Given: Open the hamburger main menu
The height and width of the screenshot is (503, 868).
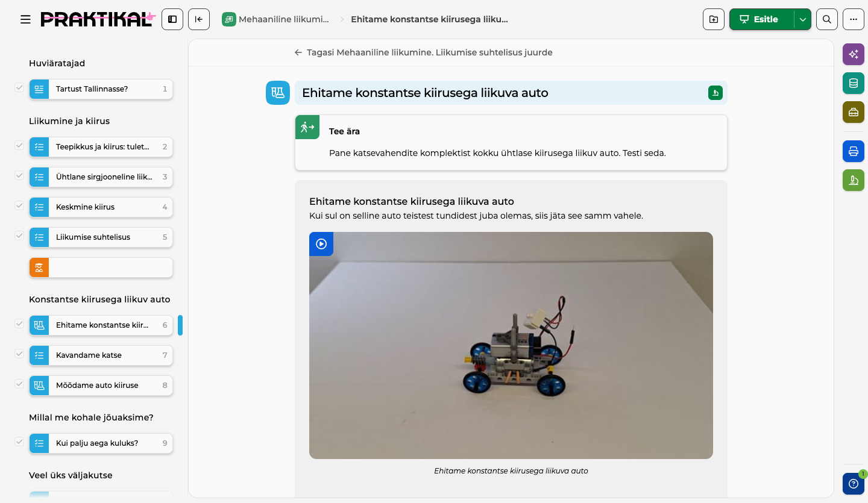Looking at the screenshot, I should click(25, 19).
